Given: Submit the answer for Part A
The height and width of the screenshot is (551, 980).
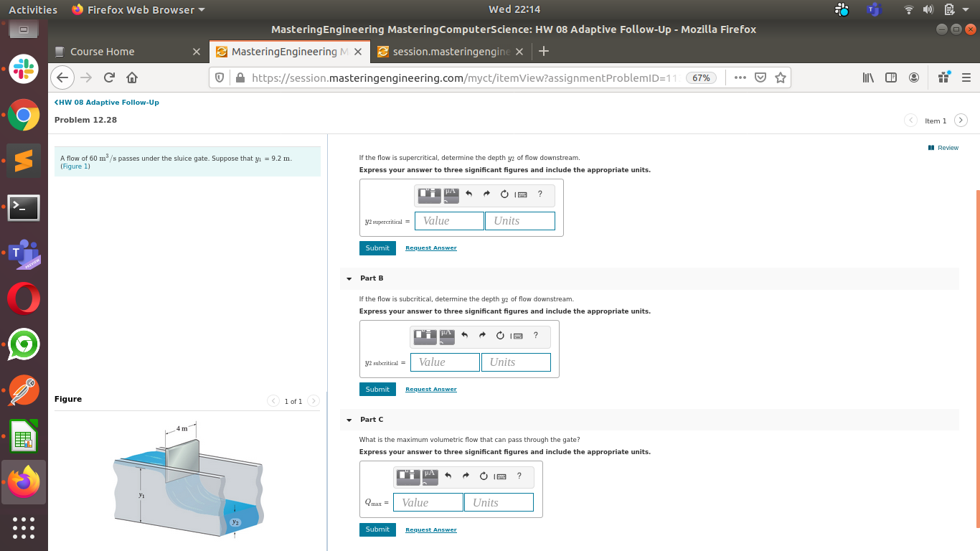Looking at the screenshot, I should click(377, 248).
